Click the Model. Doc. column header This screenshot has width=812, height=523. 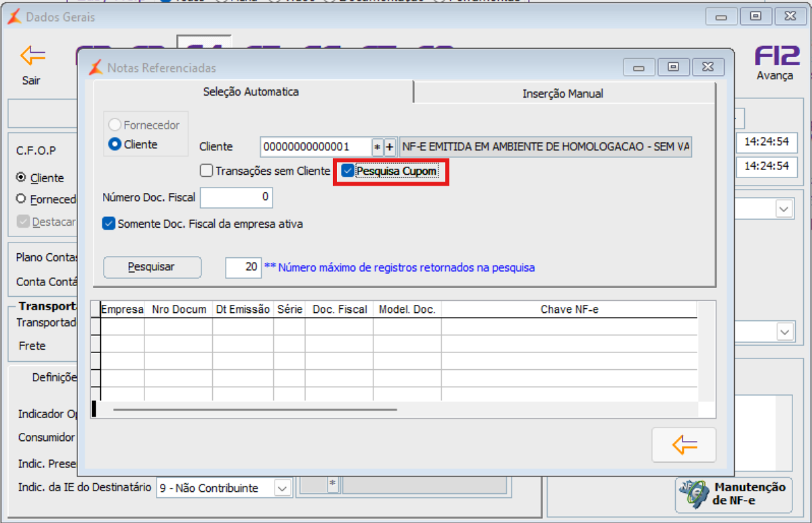pyautogui.click(x=407, y=310)
